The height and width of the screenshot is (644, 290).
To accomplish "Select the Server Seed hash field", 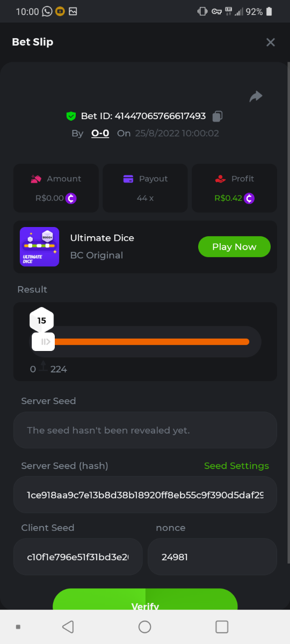I will [145, 495].
